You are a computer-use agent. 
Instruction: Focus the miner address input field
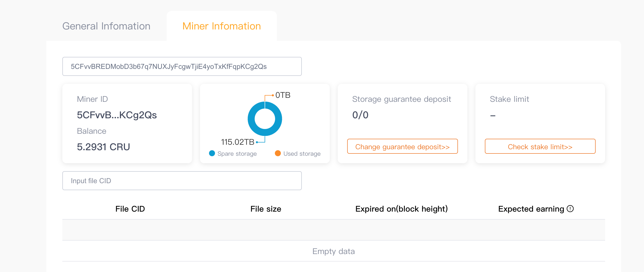[x=182, y=66]
